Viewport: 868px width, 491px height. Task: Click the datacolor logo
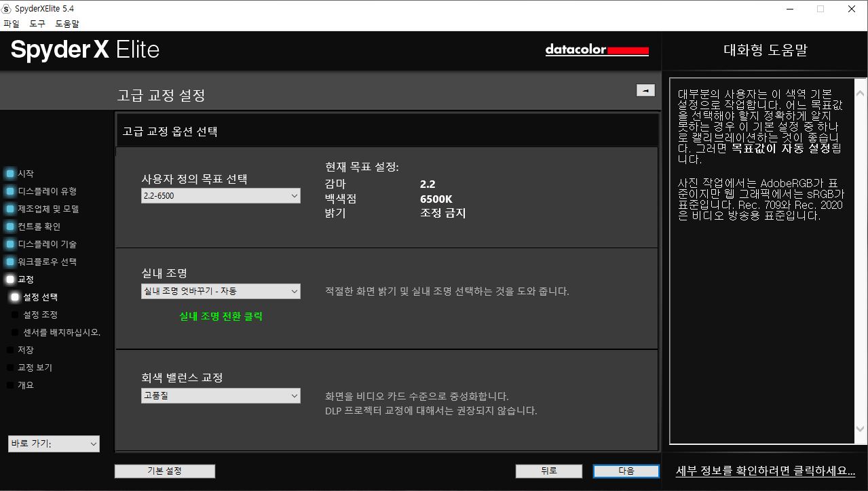[x=597, y=50]
